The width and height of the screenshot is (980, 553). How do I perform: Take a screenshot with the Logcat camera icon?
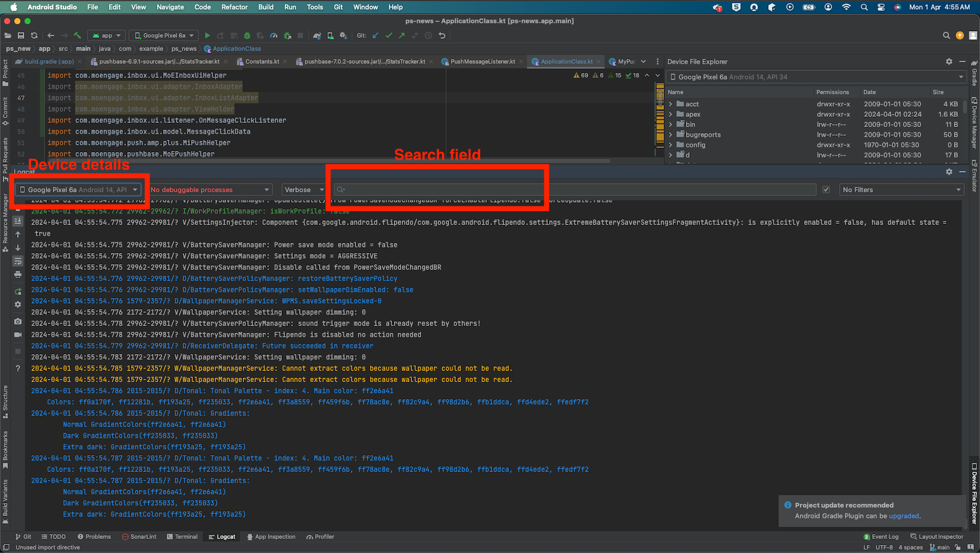click(x=18, y=321)
